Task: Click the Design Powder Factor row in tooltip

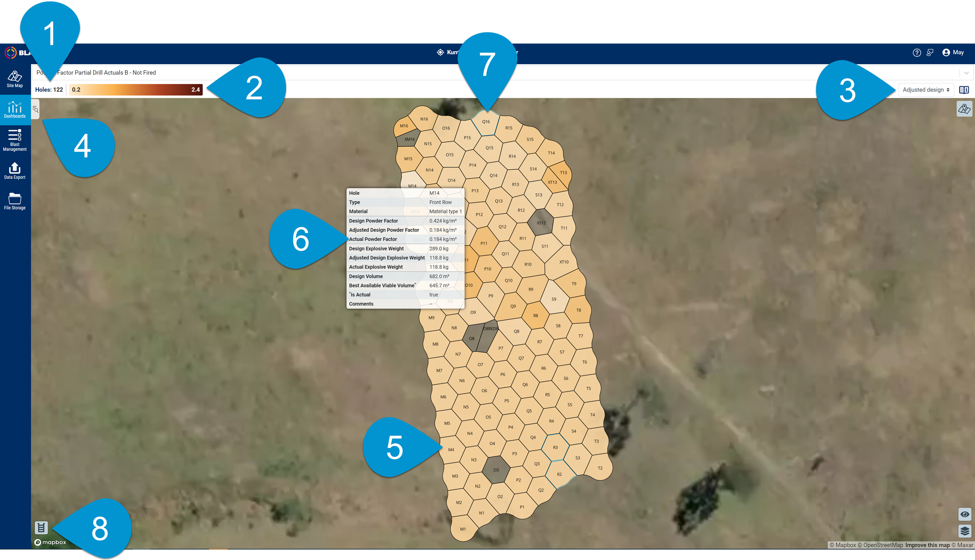Action: [x=405, y=221]
